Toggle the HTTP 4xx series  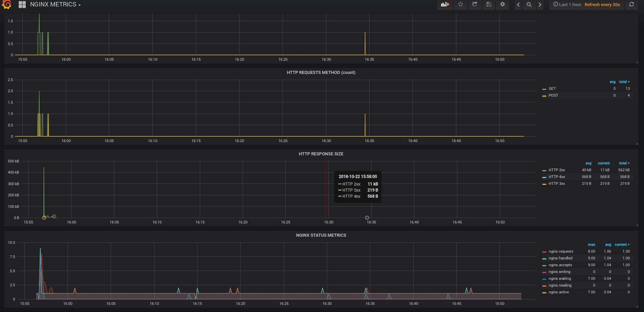coord(557,177)
